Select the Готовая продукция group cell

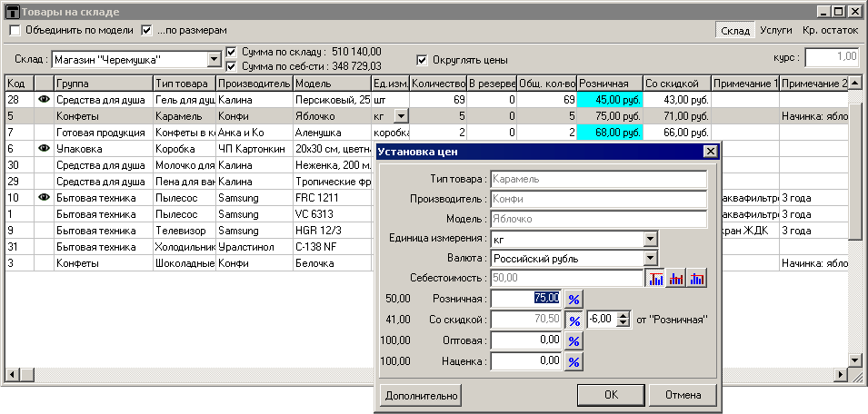coord(104,133)
